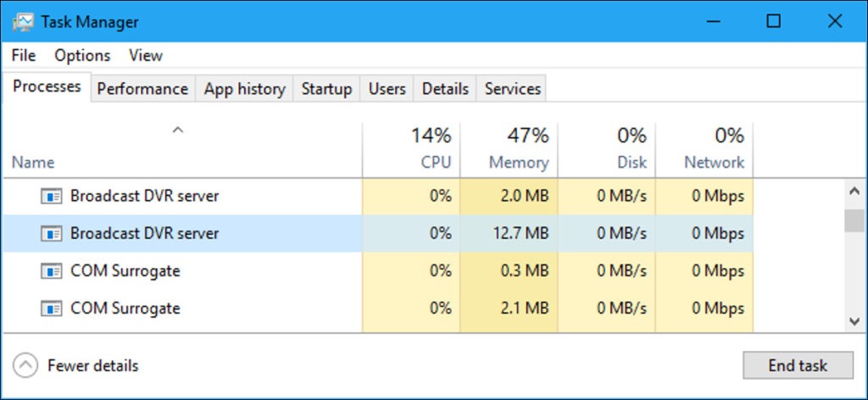Open the Options menu

point(82,55)
